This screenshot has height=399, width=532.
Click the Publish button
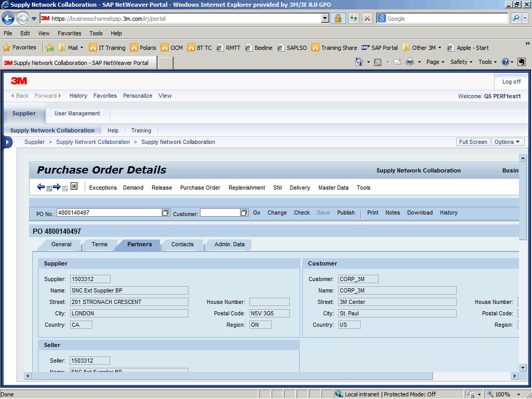pos(345,212)
